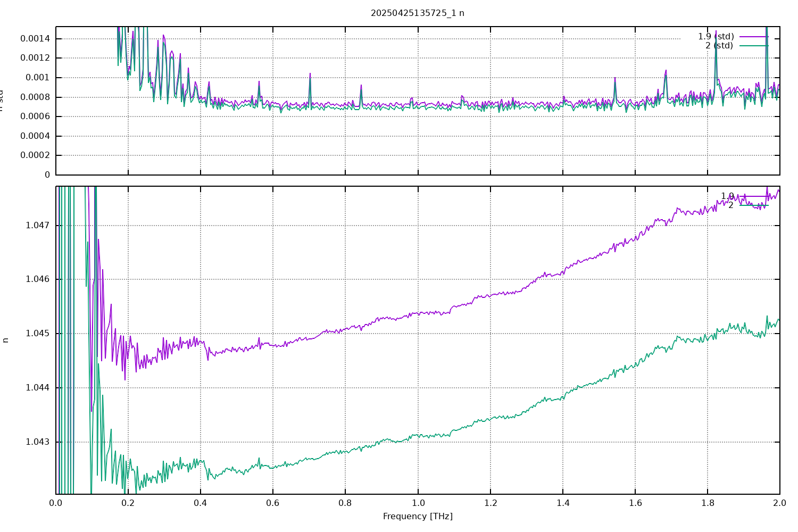Image resolution: width=798 pixels, height=532 pixels.
Task: Toggle the '1.9 (std)' legend entry
Action: click(716, 37)
